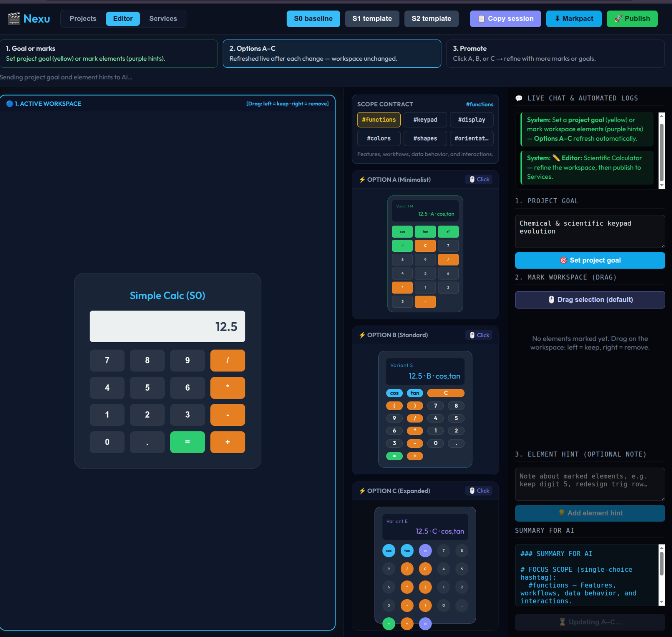The height and width of the screenshot is (637, 672).
Task: Publish the project
Action: 632,19
